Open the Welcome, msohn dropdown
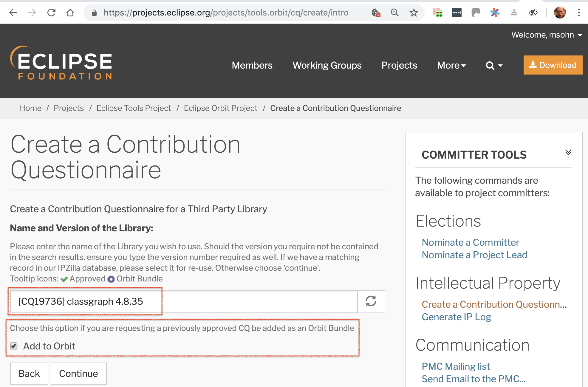 point(547,35)
